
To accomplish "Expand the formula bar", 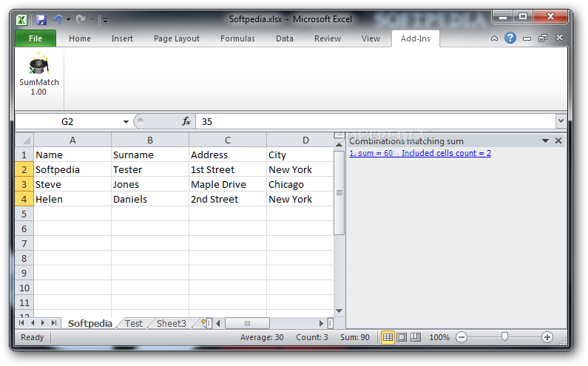I will [561, 121].
